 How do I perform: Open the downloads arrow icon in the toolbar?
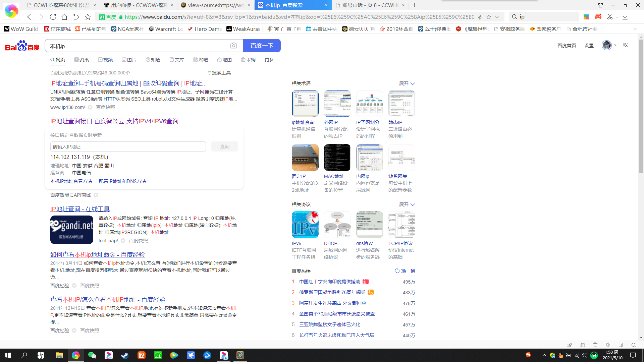(625, 17)
